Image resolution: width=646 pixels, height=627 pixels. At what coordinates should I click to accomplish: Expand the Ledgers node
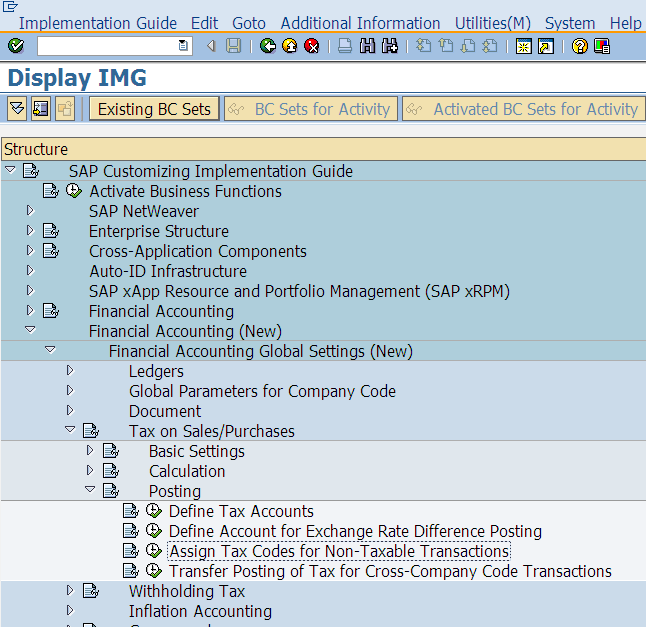click(x=70, y=370)
